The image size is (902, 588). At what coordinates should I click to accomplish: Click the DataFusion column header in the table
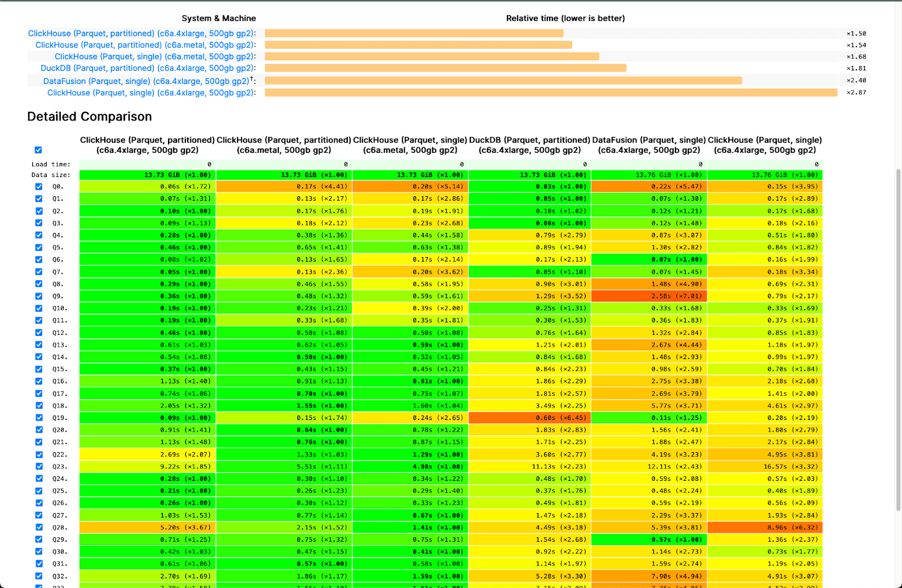649,145
